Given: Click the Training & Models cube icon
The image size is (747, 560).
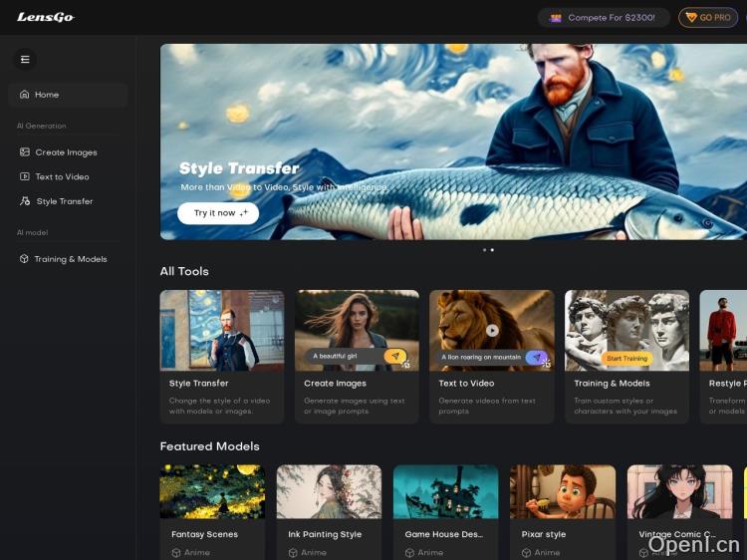Looking at the screenshot, I should (x=25, y=259).
